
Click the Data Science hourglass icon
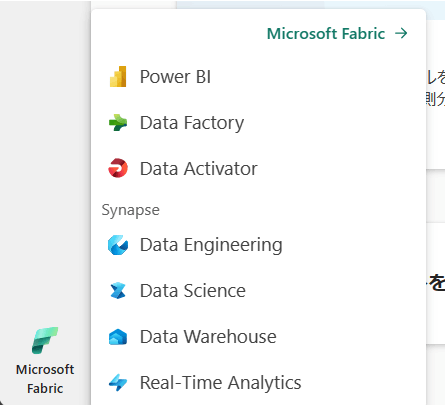118,290
